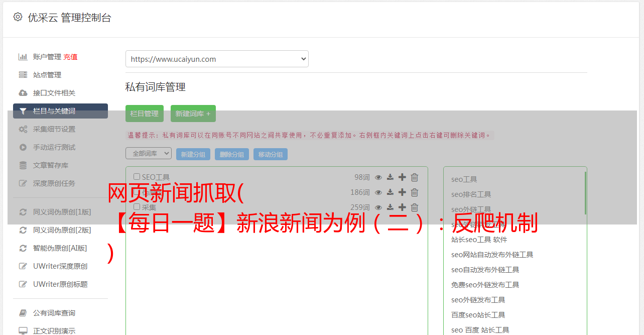Click the 移动分组 button
This screenshot has height=335, width=644.
coord(271,154)
